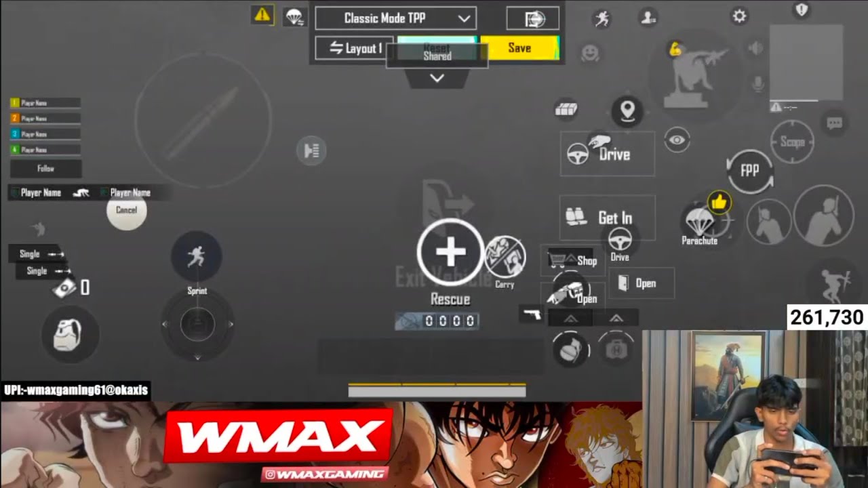Open the Classic Mode TPP dropdown
Screen dimensions: 868x488
(x=396, y=18)
